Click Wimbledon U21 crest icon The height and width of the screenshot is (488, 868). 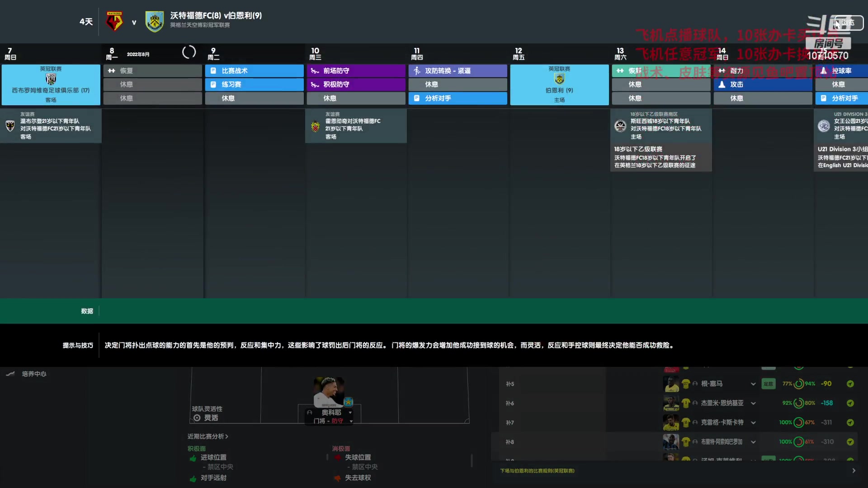[10, 126]
